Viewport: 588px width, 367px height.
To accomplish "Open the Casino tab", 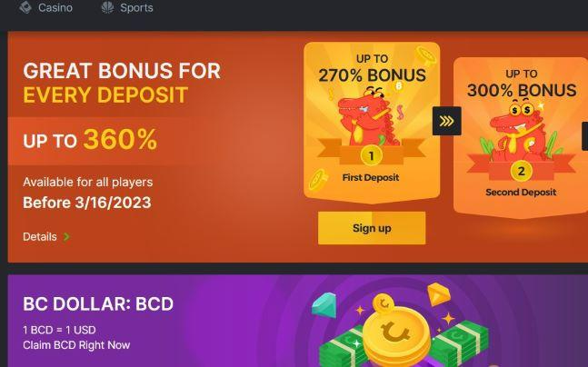I will (45, 7).
